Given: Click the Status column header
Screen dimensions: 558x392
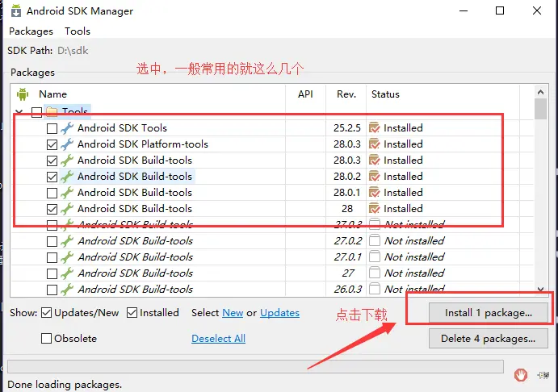Looking at the screenshot, I should pos(385,94).
